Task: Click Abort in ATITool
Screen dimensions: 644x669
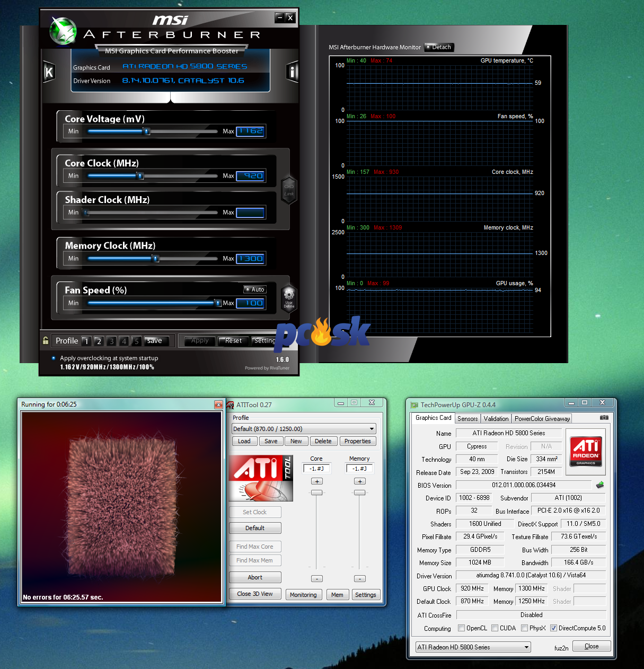Action: [255, 577]
